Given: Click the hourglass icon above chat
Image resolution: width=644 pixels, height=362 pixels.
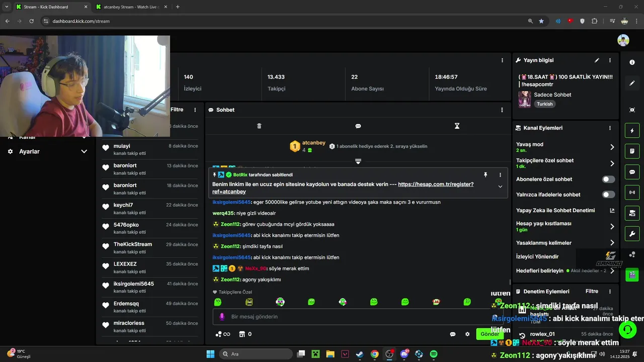Looking at the screenshot, I should point(457,126).
